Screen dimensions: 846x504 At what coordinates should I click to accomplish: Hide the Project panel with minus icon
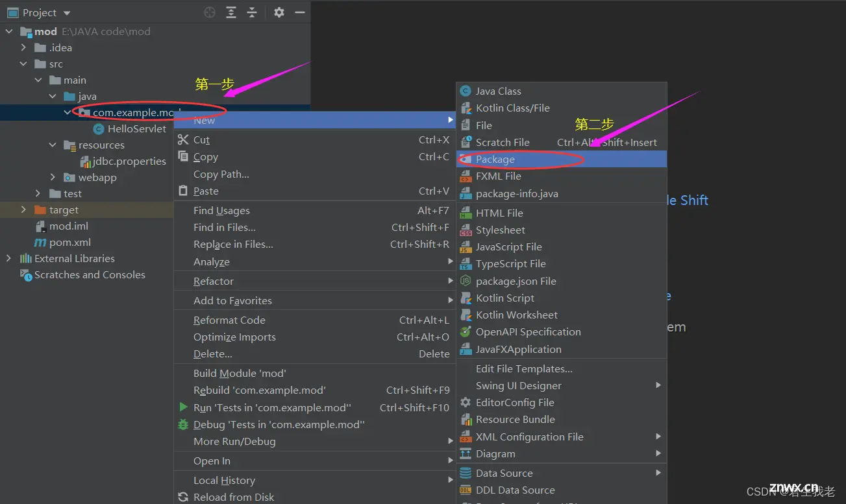point(299,12)
